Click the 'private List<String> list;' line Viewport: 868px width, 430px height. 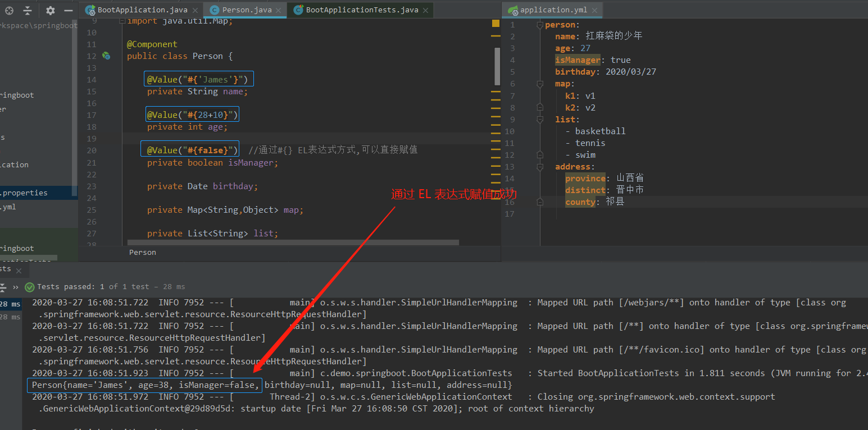(212, 234)
